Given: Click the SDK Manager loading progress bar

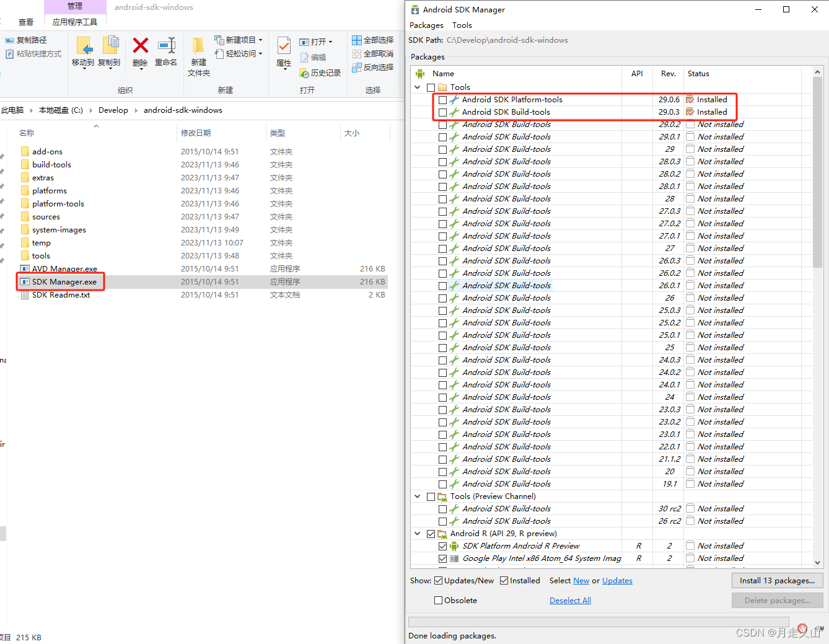Looking at the screenshot, I should coord(599,622).
